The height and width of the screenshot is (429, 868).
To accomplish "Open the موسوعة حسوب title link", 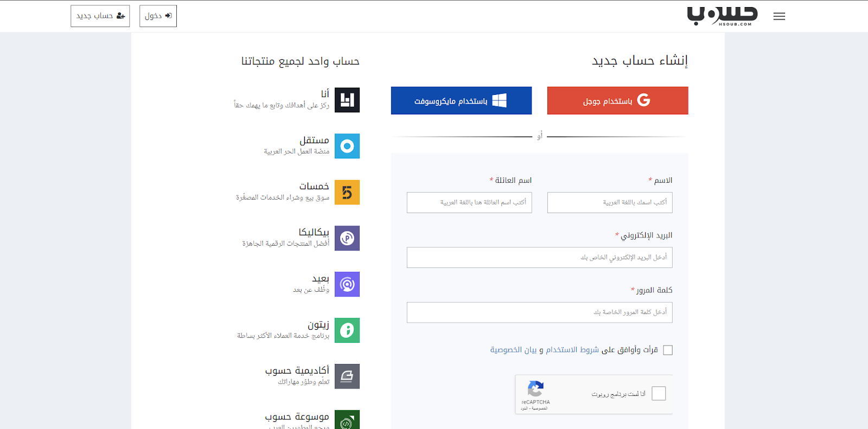I will (297, 417).
